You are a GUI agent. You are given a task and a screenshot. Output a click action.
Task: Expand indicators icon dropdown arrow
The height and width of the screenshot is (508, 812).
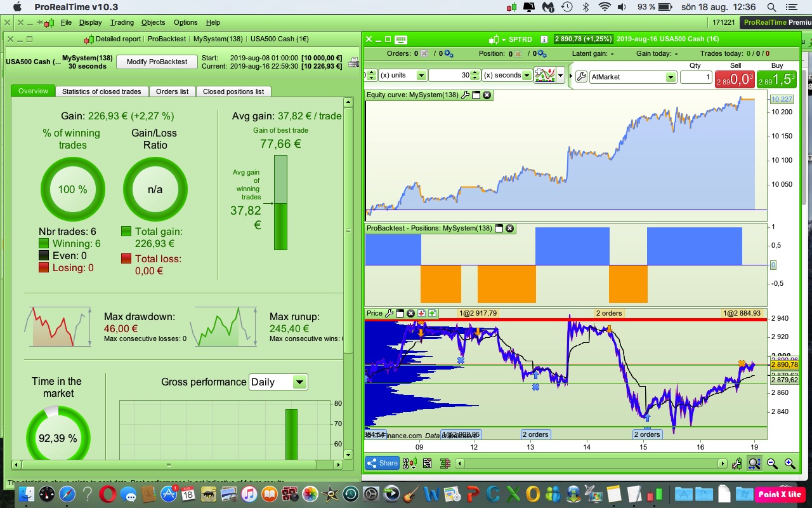pyautogui.click(x=561, y=76)
